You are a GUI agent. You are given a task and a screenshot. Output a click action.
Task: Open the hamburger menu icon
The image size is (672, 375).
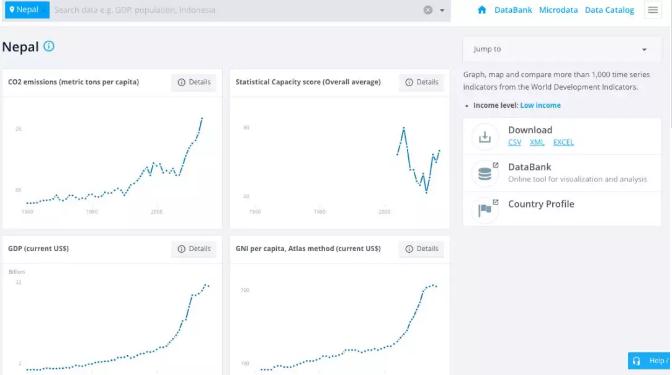[653, 10]
